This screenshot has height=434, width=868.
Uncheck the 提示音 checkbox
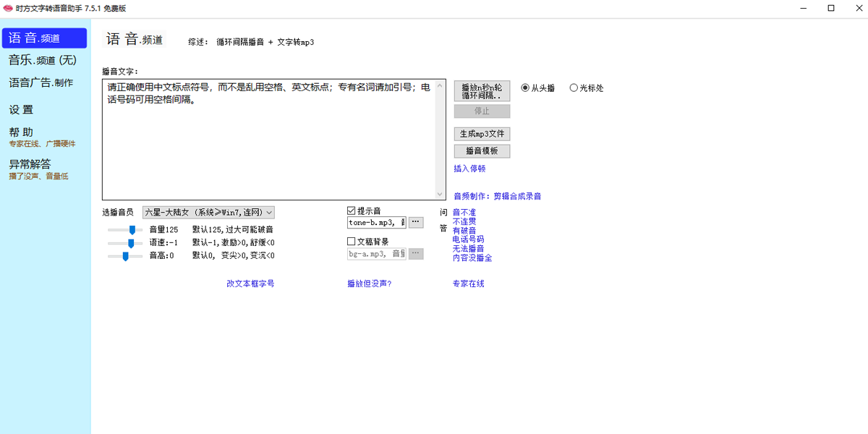(x=352, y=210)
